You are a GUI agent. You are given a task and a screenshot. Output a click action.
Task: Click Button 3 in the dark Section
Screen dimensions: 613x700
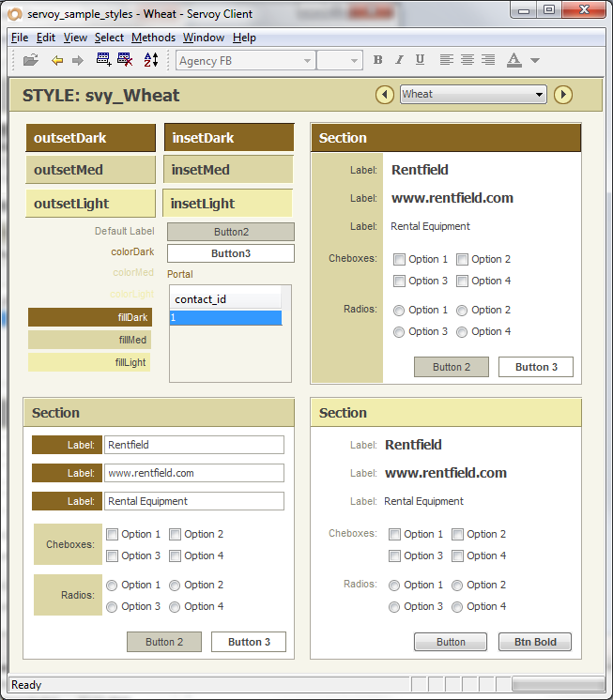(x=536, y=367)
